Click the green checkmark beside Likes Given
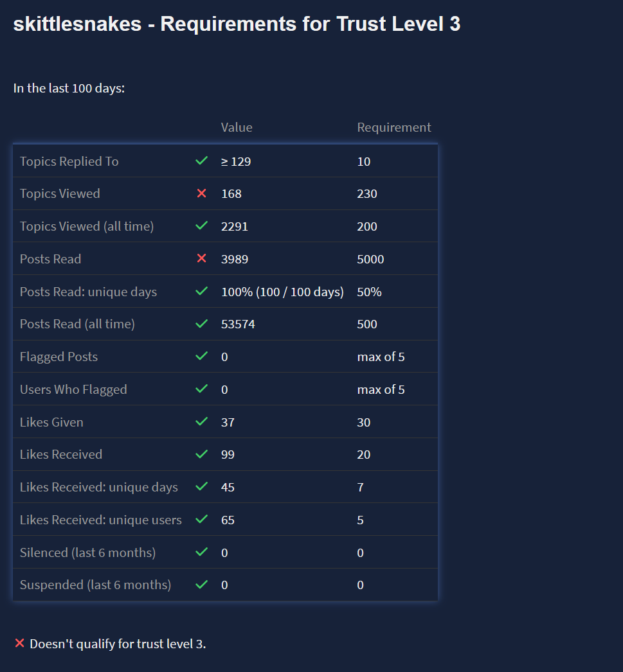 click(x=201, y=421)
